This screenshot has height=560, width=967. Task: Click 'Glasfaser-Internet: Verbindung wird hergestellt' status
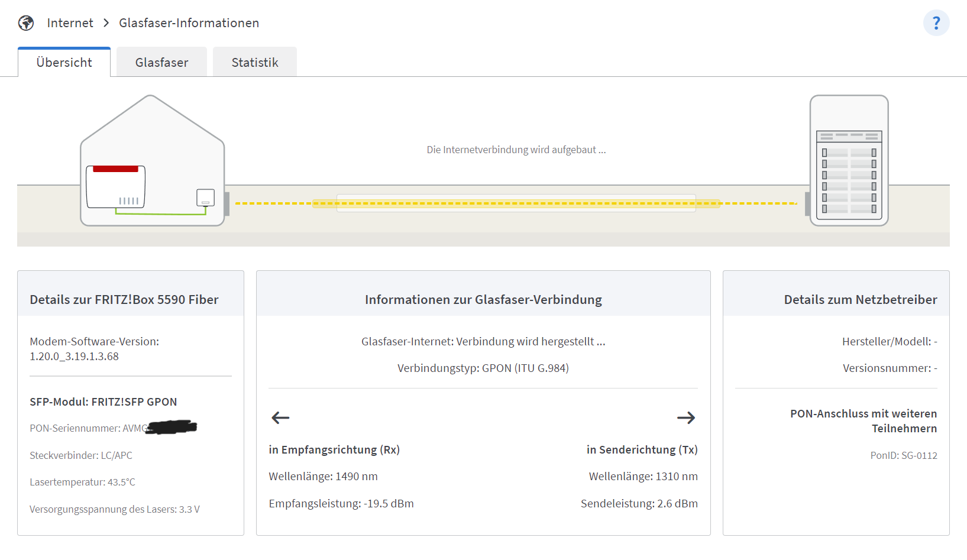click(483, 342)
